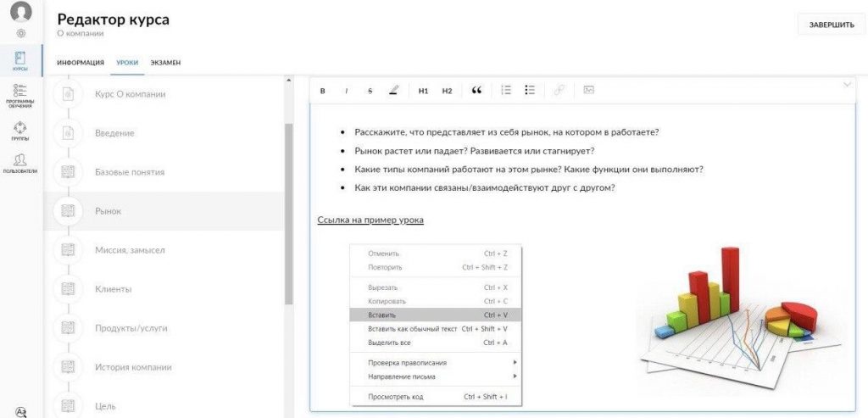Click the История компании book icon

pyautogui.click(x=68, y=367)
